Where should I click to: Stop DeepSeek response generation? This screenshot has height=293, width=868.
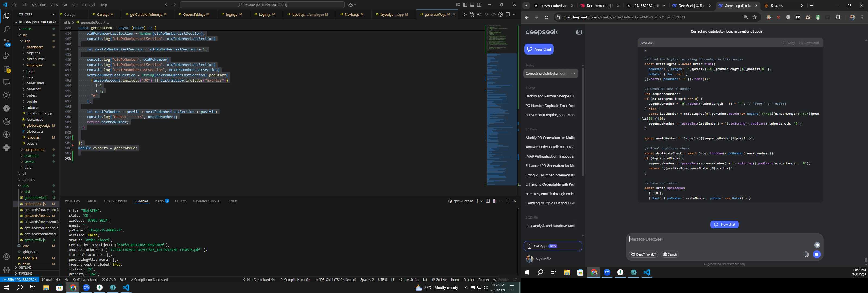(817, 254)
